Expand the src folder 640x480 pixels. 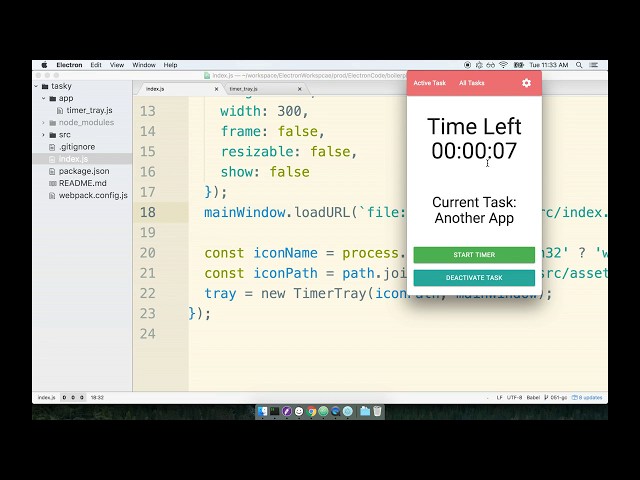point(43,135)
